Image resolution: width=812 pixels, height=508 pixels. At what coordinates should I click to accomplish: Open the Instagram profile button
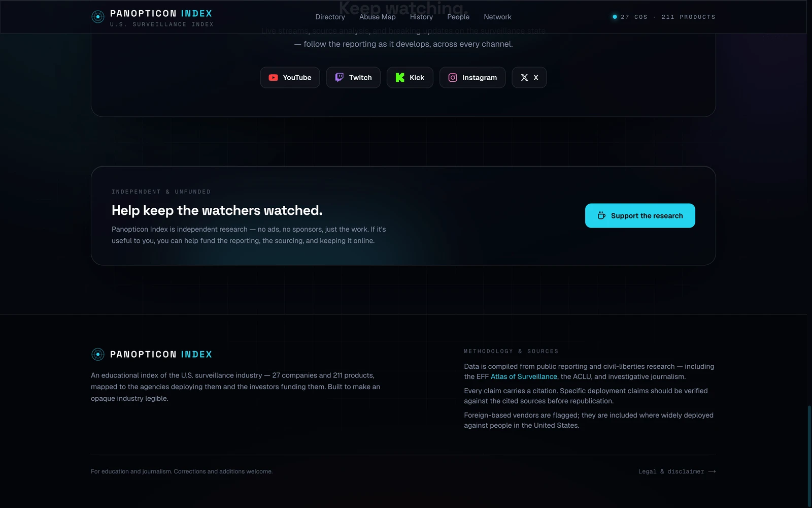pos(472,78)
